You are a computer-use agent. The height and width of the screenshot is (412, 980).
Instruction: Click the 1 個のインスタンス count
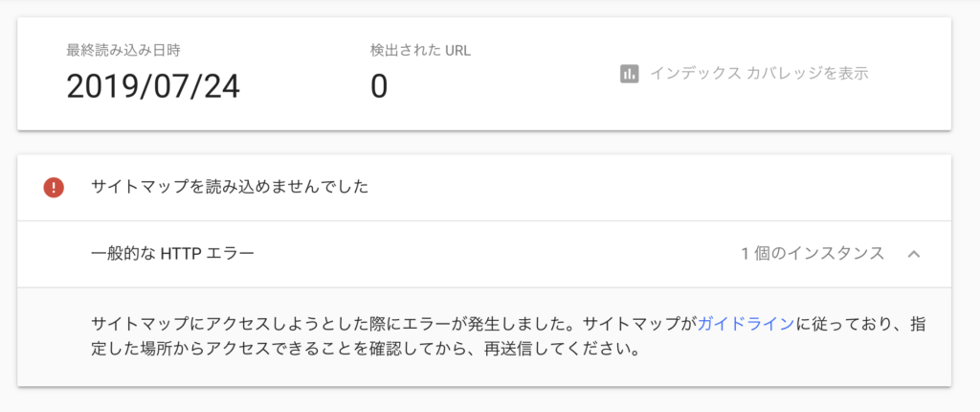813,254
